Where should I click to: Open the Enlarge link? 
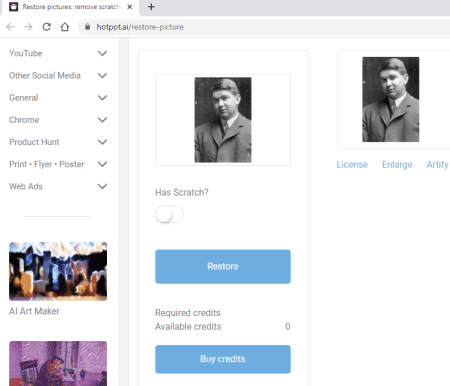pyautogui.click(x=397, y=165)
